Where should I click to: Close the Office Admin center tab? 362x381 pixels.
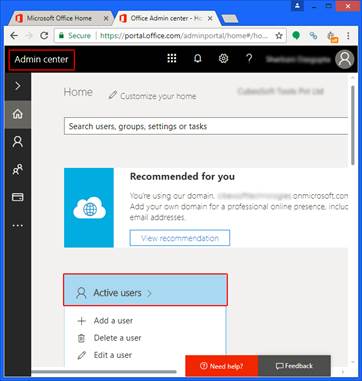[x=210, y=19]
